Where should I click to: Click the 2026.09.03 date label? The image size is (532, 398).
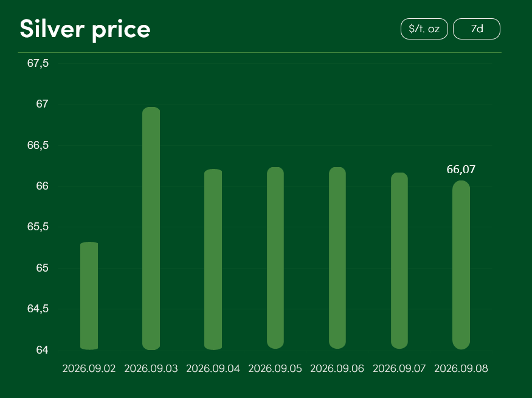click(x=151, y=368)
